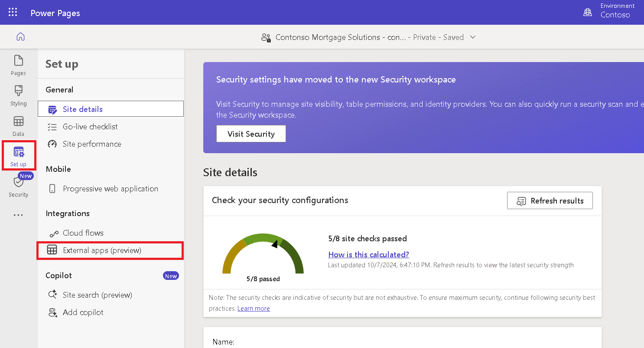Open the app launcher waffle icon
644x348 pixels.
click(13, 13)
